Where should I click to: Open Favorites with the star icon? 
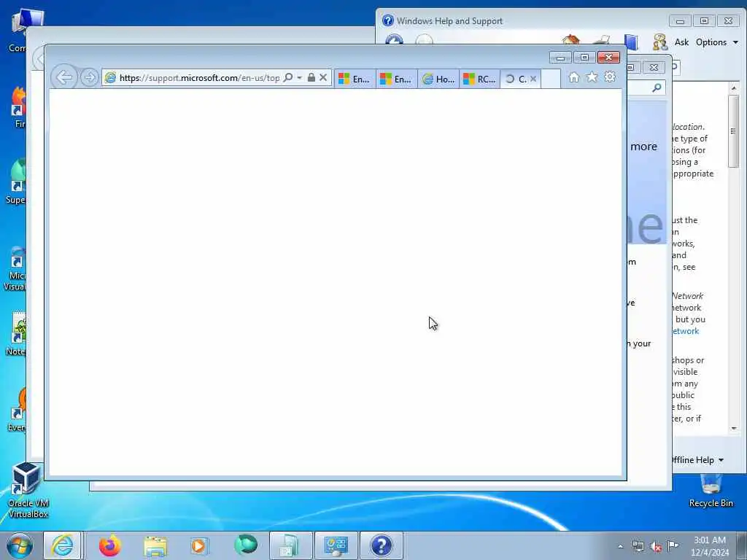tap(592, 77)
